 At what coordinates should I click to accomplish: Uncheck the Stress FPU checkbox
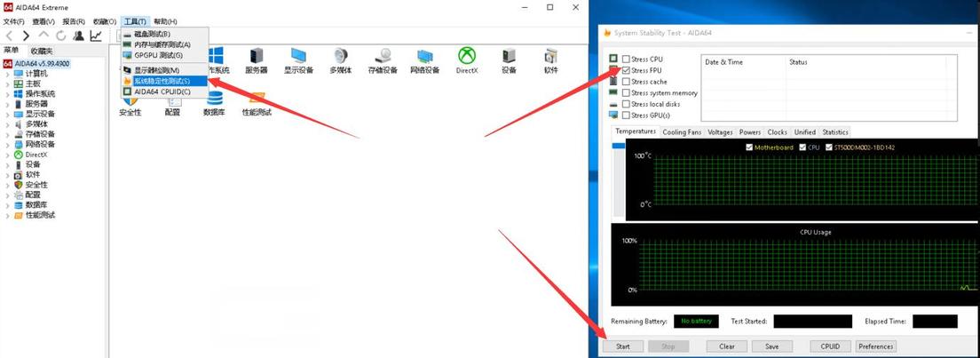tap(627, 70)
